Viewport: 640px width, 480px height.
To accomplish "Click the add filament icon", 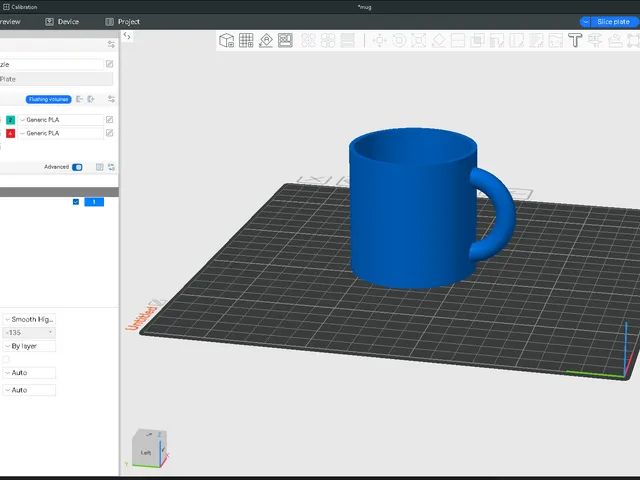I will pyautogui.click(x=91, y=99).
